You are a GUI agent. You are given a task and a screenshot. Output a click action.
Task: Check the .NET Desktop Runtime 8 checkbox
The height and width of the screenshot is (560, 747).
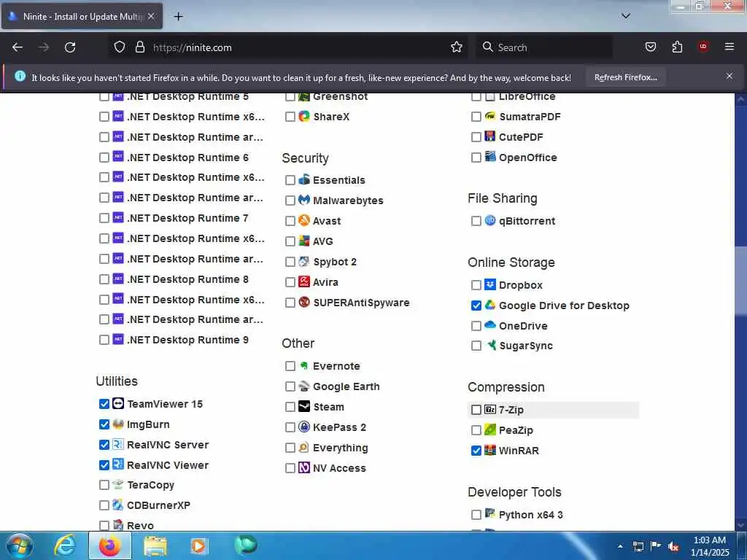(x=104, y=279)
